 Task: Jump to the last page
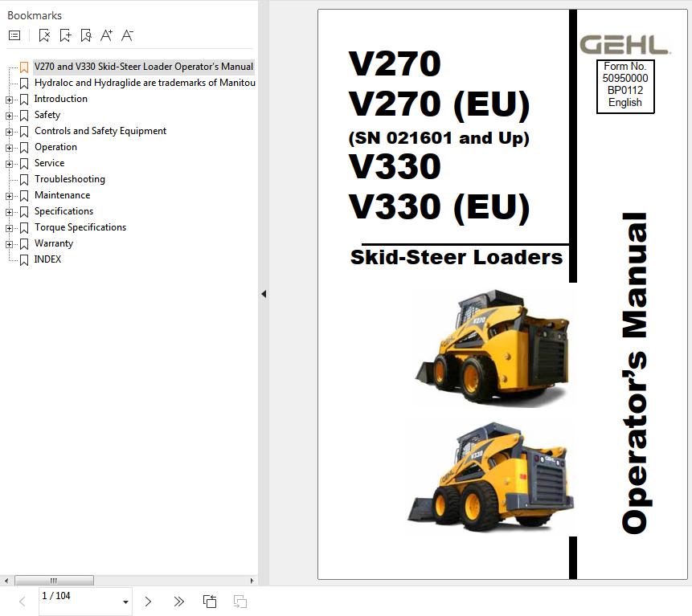(178, 602)
